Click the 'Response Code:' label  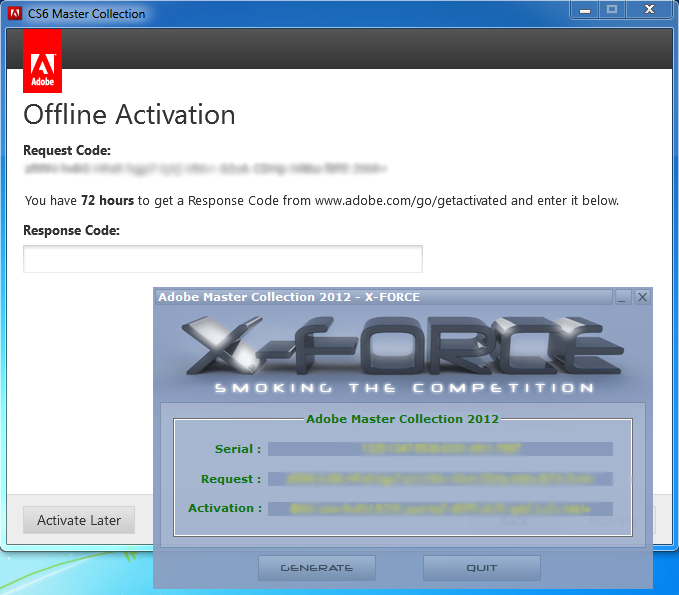[x=71, y=230]
